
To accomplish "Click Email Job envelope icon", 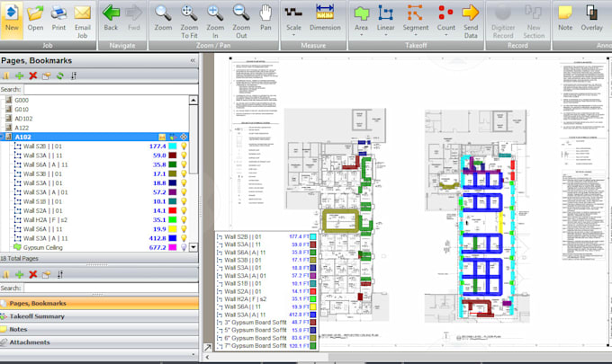I will click(x=83, y=21).
